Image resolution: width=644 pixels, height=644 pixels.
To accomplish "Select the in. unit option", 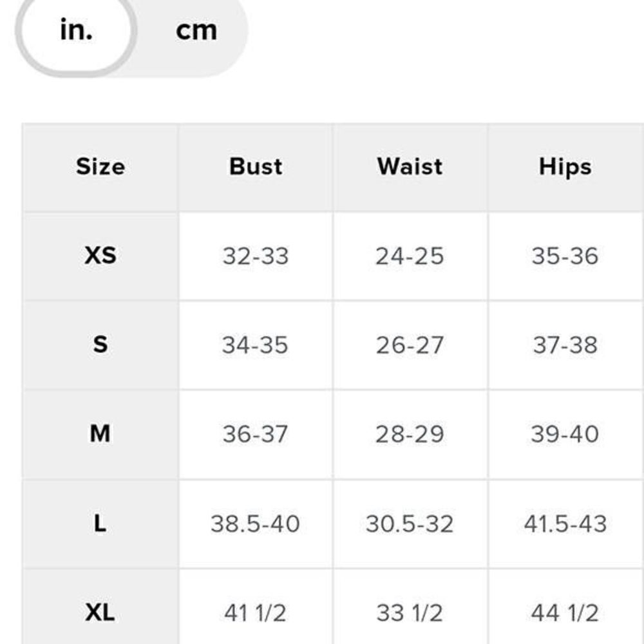I will coord(76,30).
